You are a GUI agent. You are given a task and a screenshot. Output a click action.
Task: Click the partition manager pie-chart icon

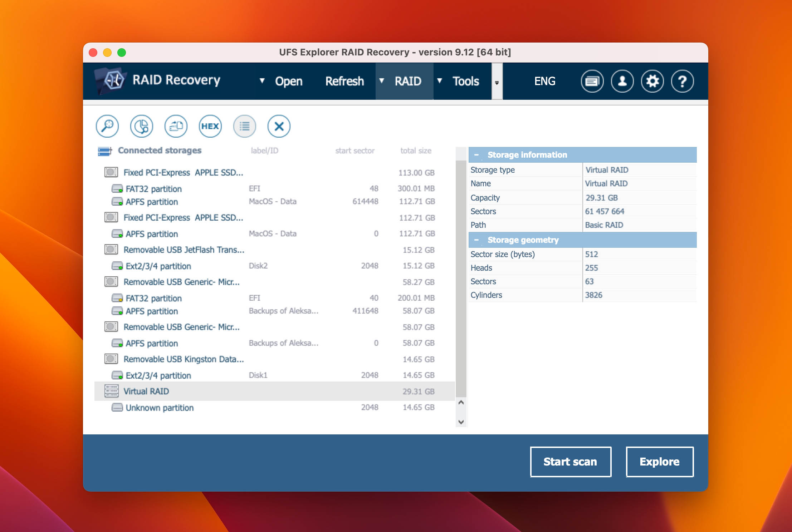[142, 126]
